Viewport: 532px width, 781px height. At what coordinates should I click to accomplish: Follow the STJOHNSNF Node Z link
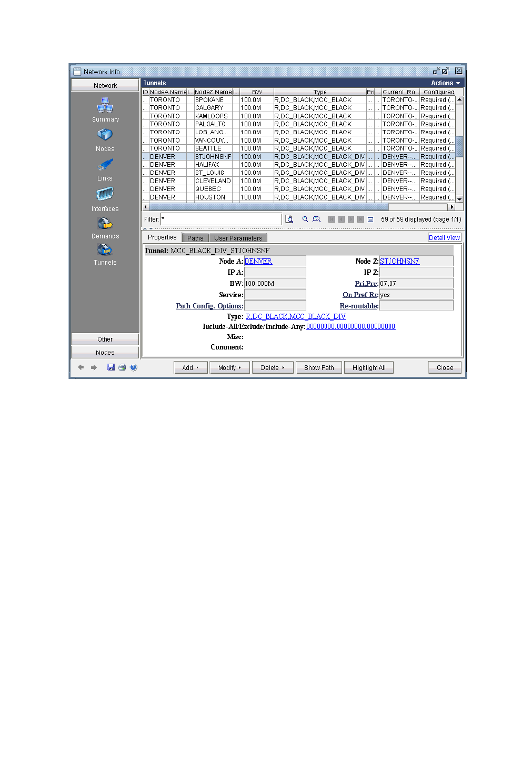(399, 261)
